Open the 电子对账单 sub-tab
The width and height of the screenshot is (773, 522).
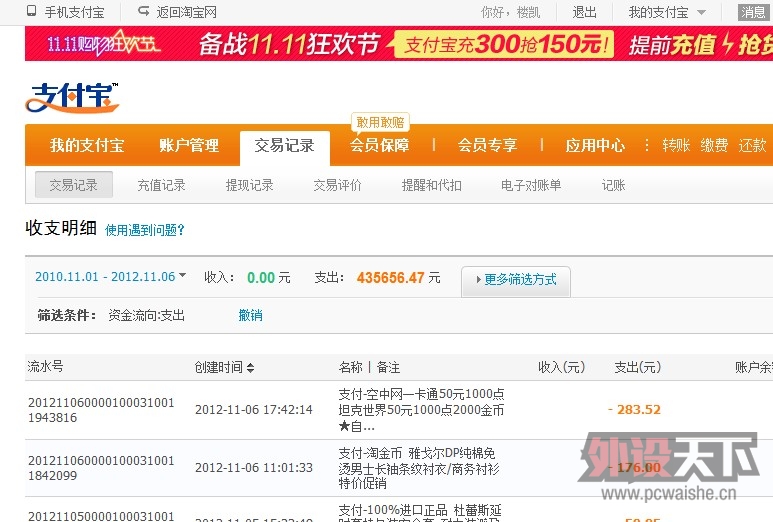[x=531, y=185]
